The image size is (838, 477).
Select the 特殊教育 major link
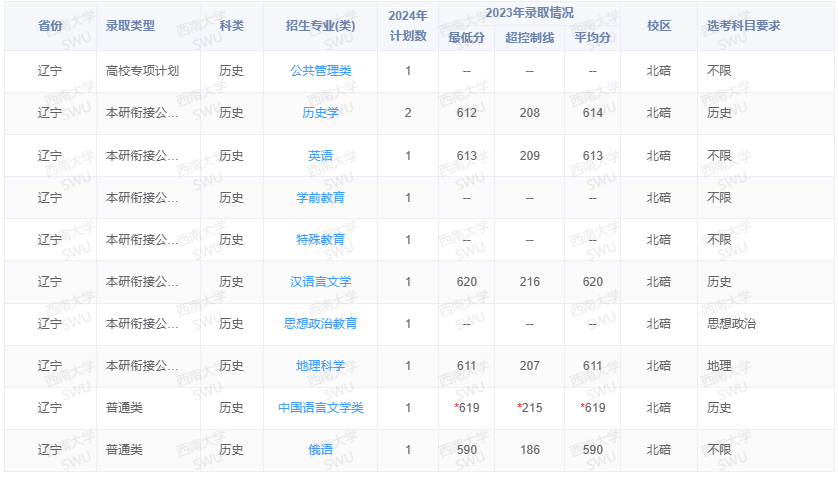pyautogui.click(x=321, y=239)
